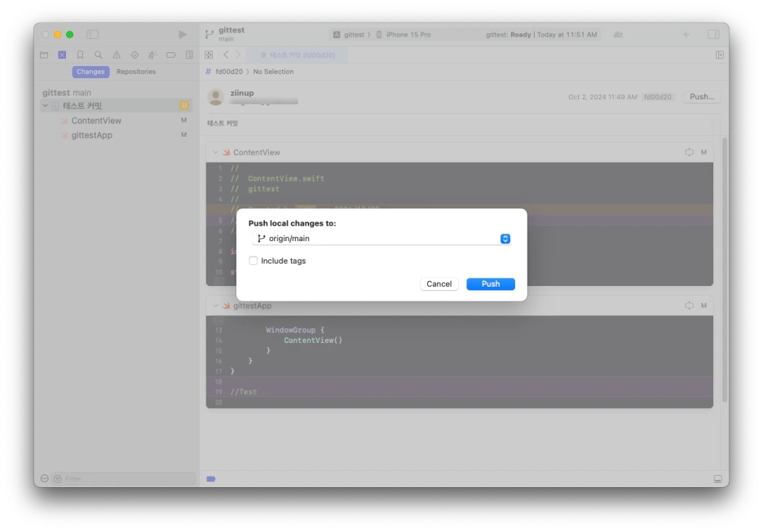The image size is (763, 532).
Task: Click the fd00d20 breadcrumb item
Action: click(229, 72)
